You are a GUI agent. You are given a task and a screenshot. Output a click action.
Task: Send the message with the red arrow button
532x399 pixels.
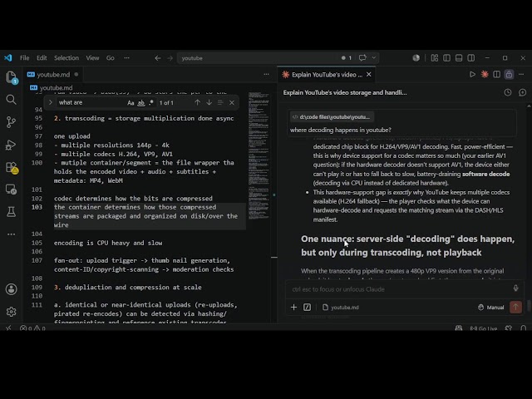515,308
